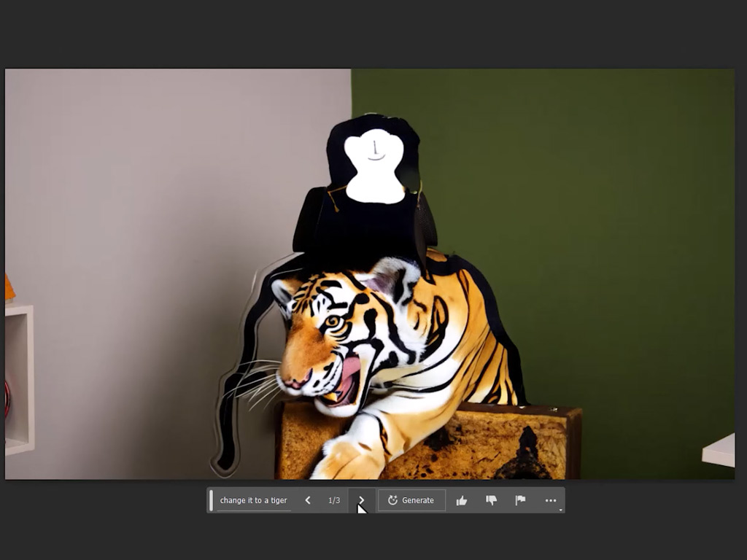Click the taskbar drag handle on left

211,500
